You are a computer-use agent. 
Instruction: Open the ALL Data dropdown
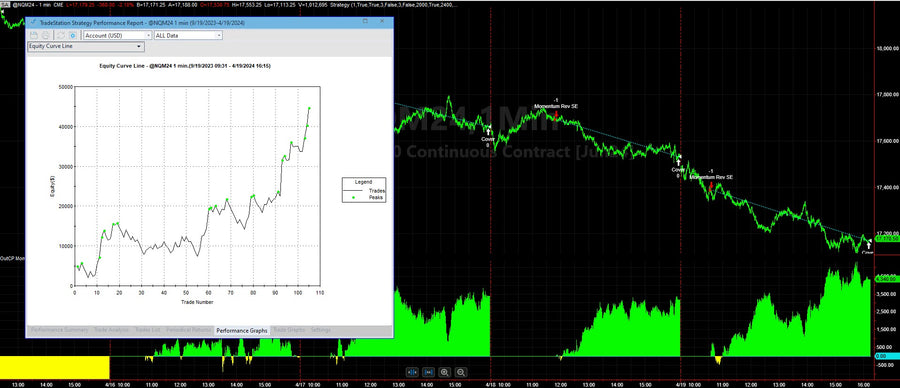[188, 35]
